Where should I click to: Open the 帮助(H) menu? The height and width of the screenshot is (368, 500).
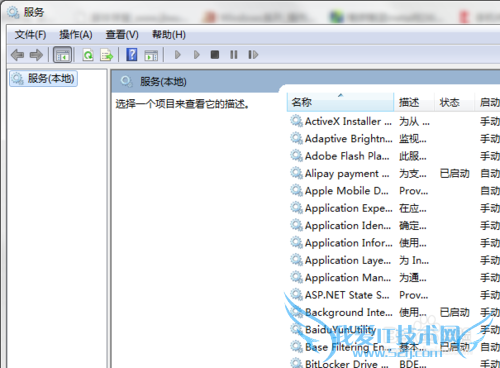(x=169, y=34)
